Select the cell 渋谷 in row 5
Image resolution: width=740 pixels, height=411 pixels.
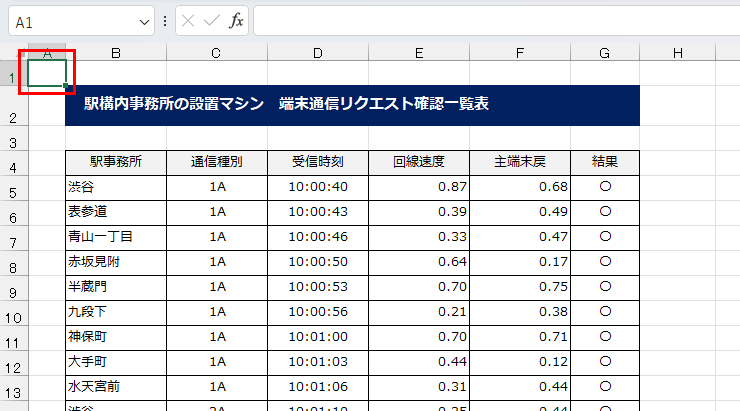(x=116, y=187)
